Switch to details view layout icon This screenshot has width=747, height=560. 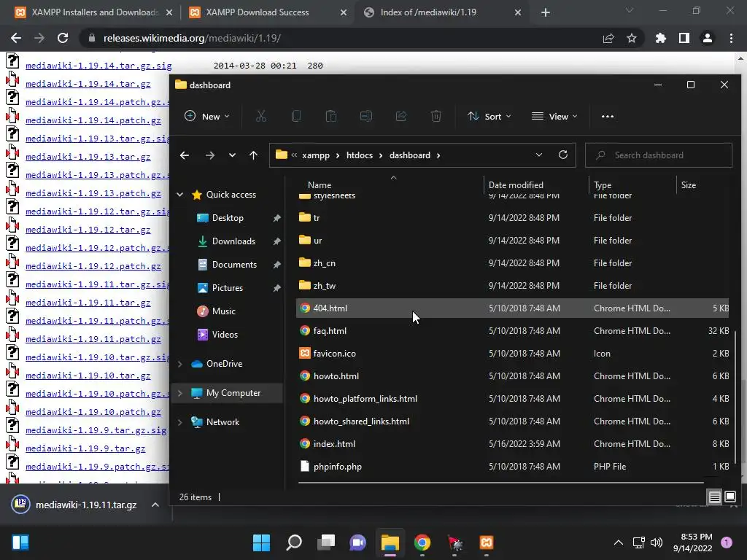pyautogui.click(x=714, y=497)
